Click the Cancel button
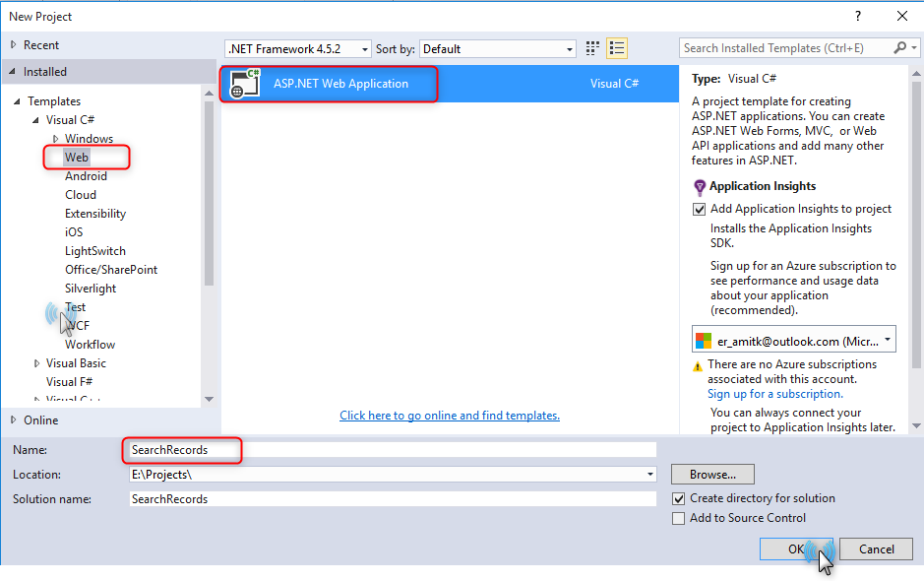 pos(876,549)
